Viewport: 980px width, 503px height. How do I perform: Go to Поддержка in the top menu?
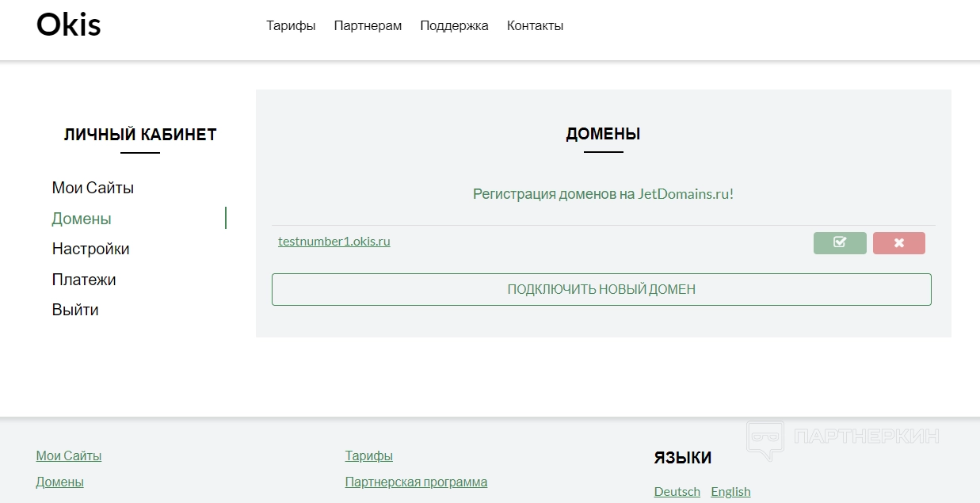[x=454, y=25]
